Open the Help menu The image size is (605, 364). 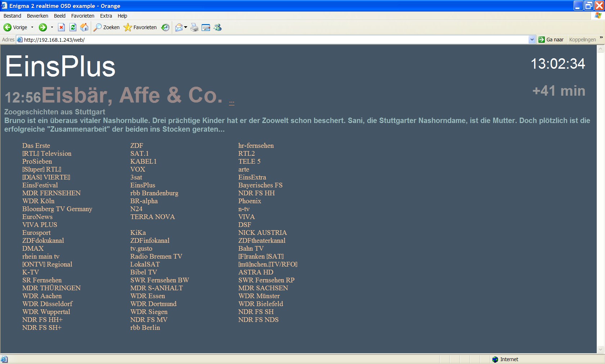click(122, 16)
